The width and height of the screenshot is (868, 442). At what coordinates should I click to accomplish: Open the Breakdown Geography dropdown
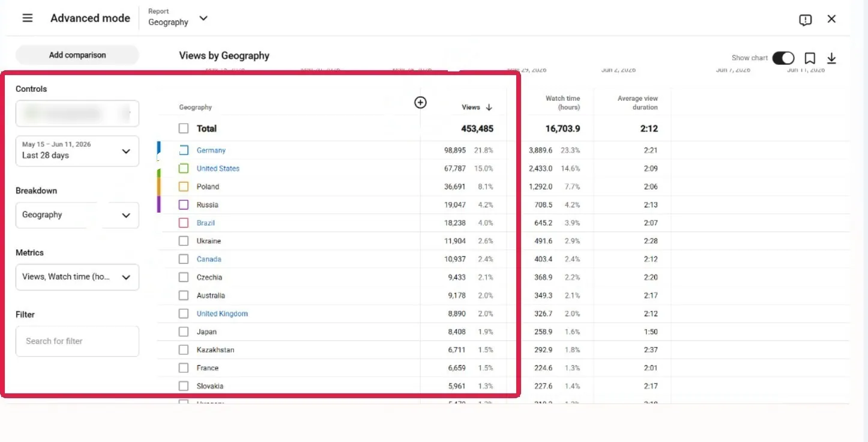(77, 215)
